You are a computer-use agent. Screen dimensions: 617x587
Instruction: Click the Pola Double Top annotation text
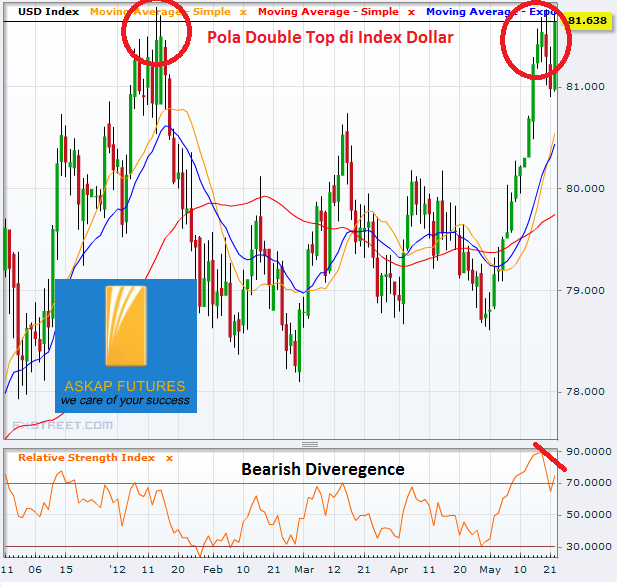(x=330, y=38)
